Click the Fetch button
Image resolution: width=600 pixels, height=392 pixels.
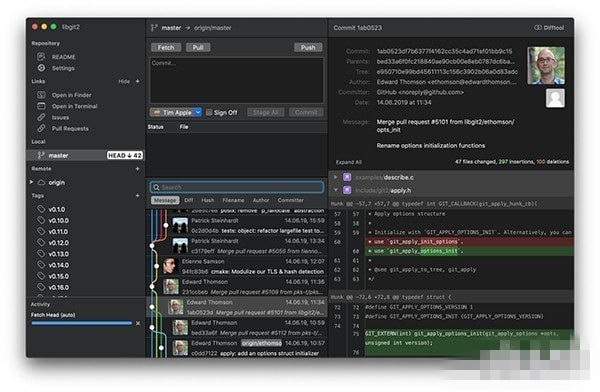(x=166, y=47)
